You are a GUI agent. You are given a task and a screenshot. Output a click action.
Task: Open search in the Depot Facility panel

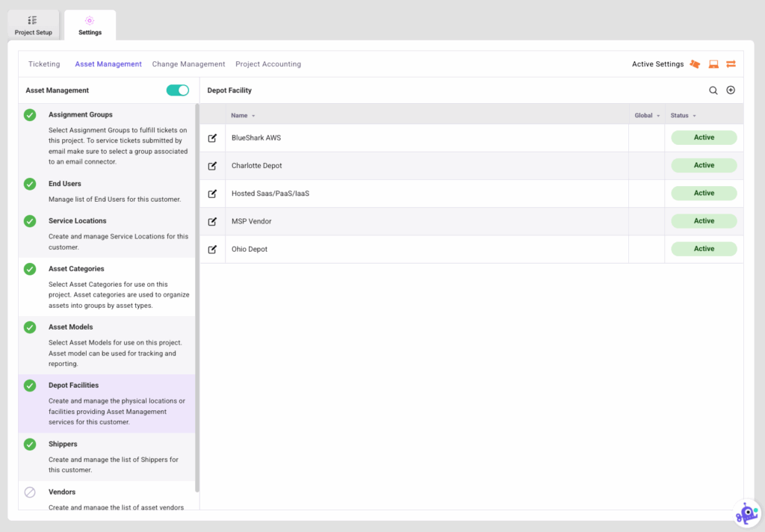click(713, 90)
